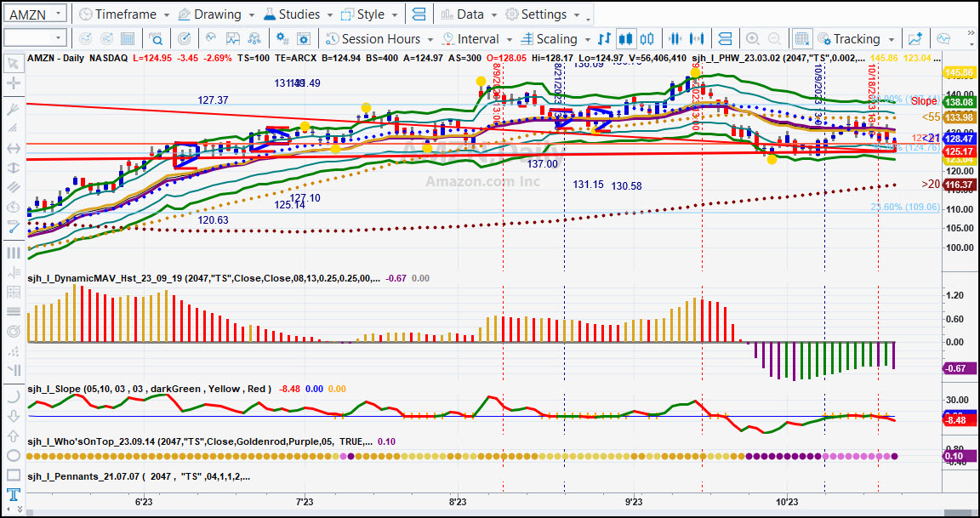
Task: Select the rectangle drawing tool
Action: [13, 475]
